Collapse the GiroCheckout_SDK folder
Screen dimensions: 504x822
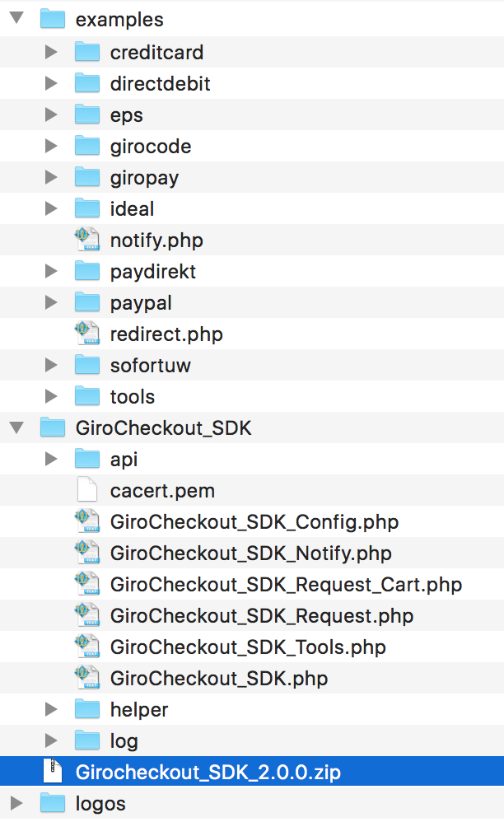coord(16,427)
